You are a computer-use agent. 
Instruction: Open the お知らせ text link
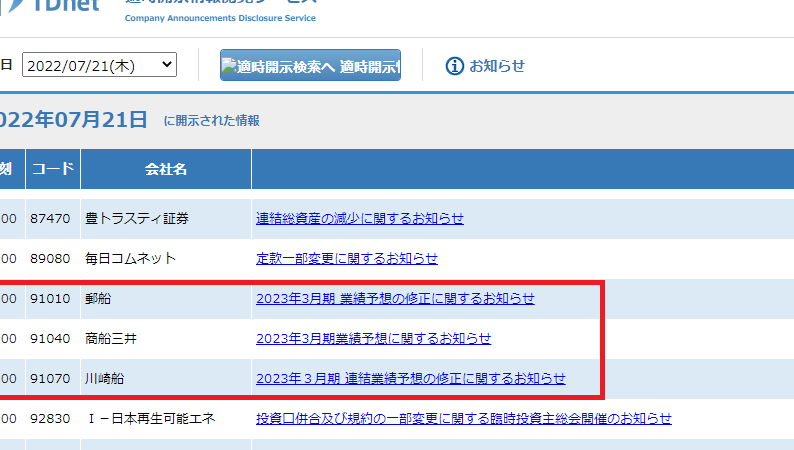(497, 66)
